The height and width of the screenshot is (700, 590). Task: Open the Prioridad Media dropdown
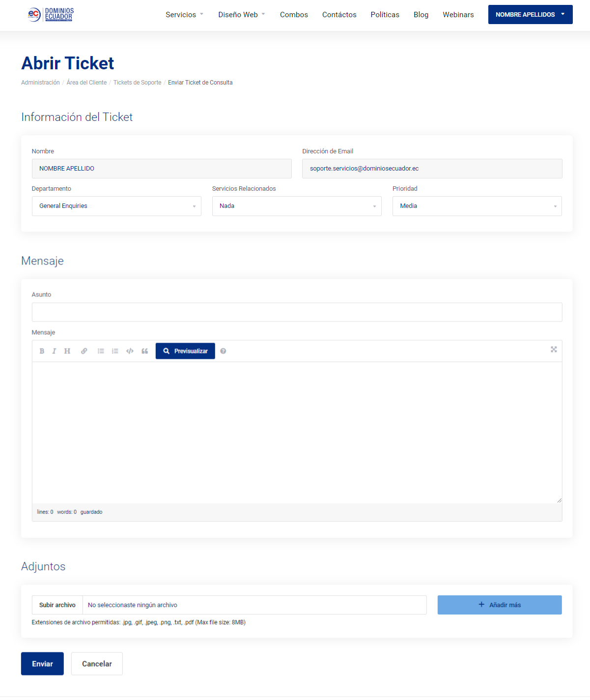pos(477,206)
